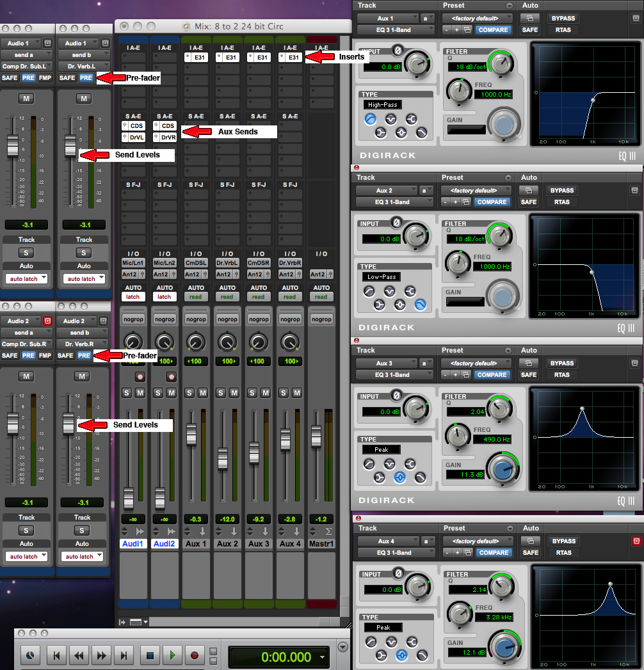Open the CDS aux send on the first channel

(133, 125)
